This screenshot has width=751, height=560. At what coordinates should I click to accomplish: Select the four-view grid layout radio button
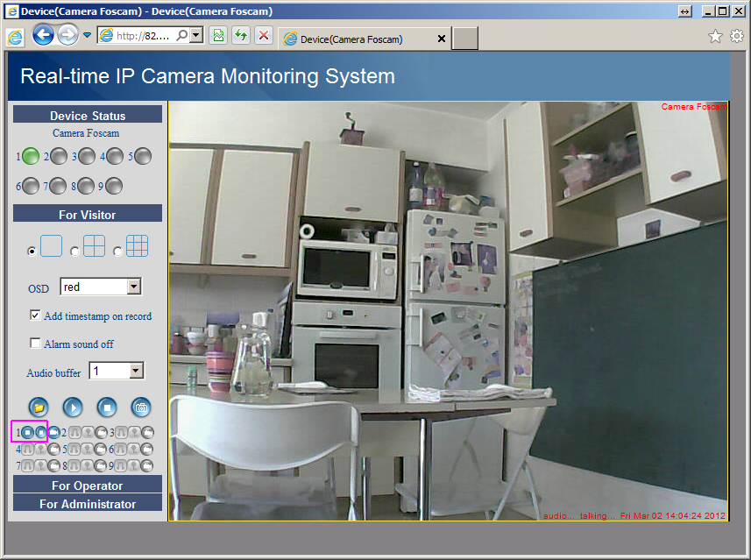74,251
